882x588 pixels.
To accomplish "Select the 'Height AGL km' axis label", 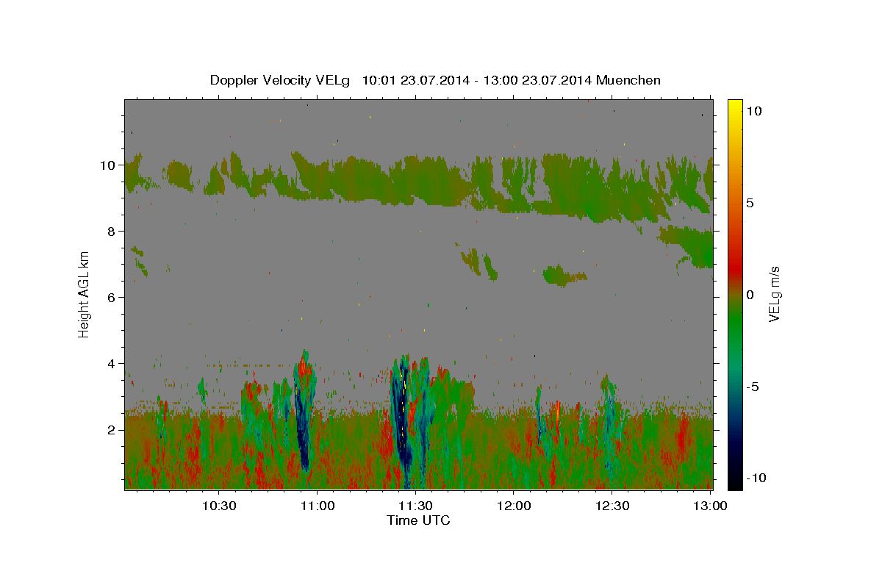I will point(84,295).
